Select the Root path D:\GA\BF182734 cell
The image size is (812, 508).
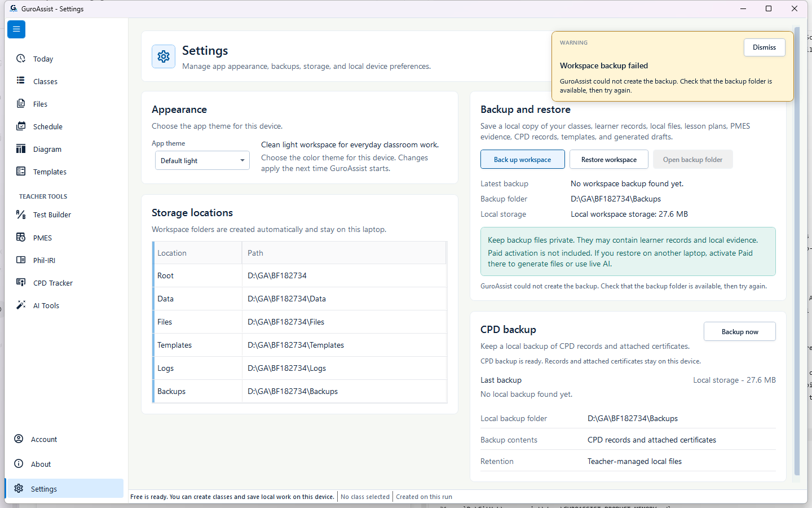coord(344,275)
